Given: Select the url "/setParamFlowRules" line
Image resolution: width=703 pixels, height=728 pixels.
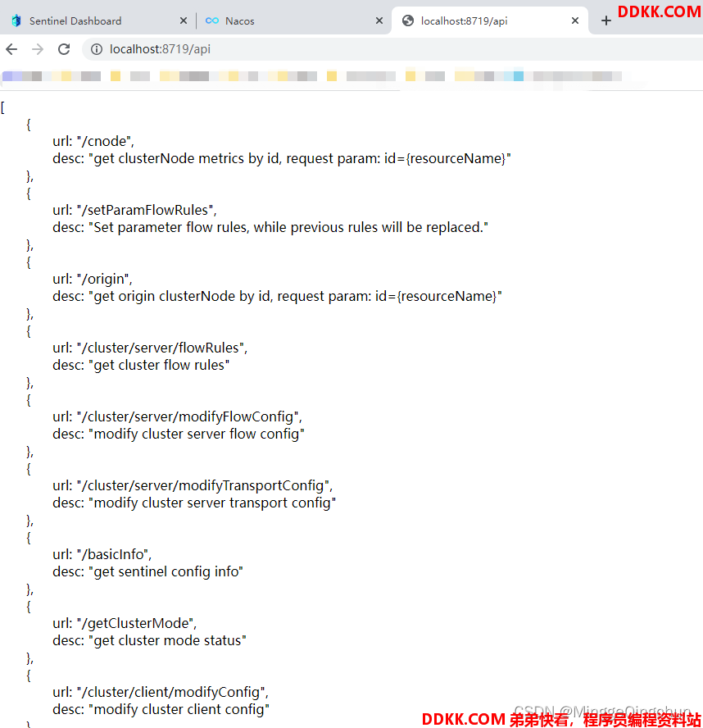Looking at the screenshot, I should 134,210.
